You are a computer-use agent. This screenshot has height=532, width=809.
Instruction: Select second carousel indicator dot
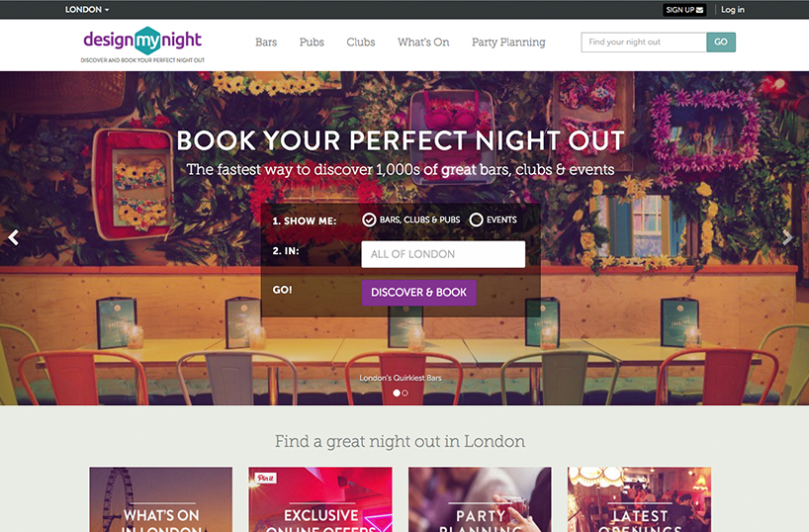pyautogui.click(x=405, y=394)
